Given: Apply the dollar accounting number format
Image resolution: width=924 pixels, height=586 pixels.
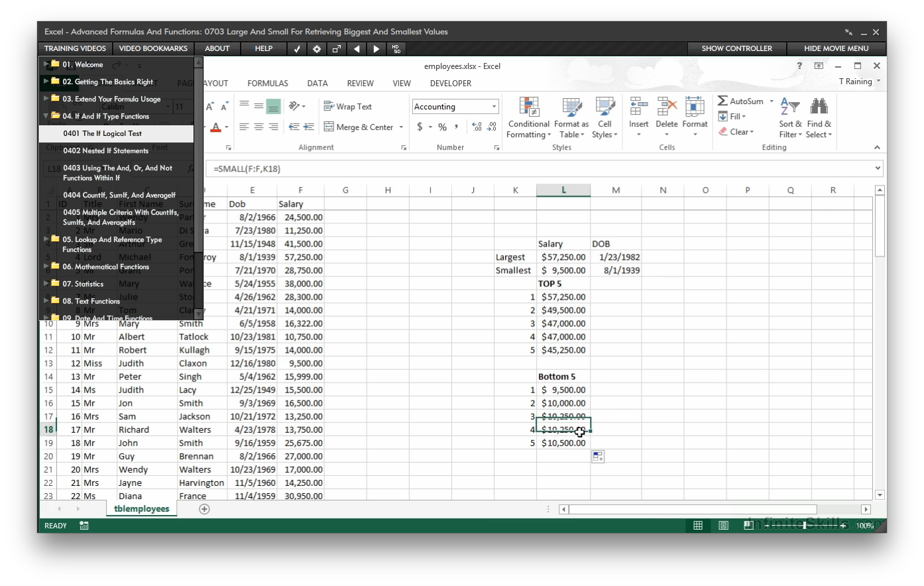Looking at the screenshot, I should pyautogui.click(x=420, y=127).
